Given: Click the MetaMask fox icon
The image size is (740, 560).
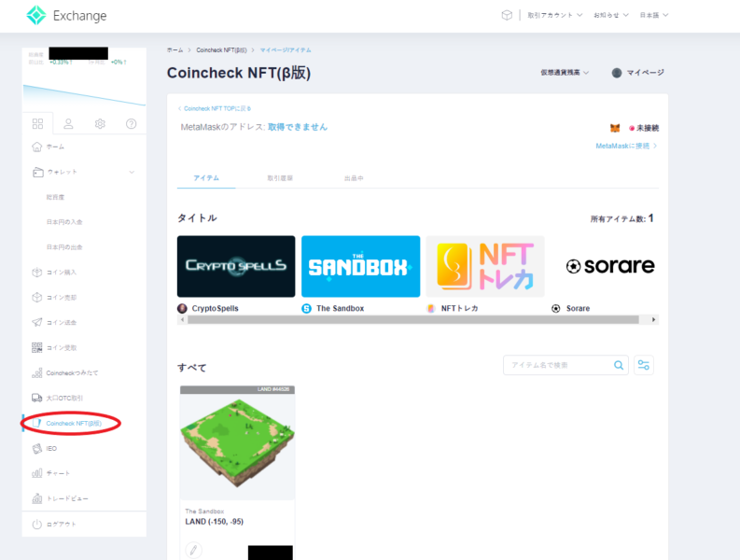Looking at the screenshot, I should click(x=615, y=128).
